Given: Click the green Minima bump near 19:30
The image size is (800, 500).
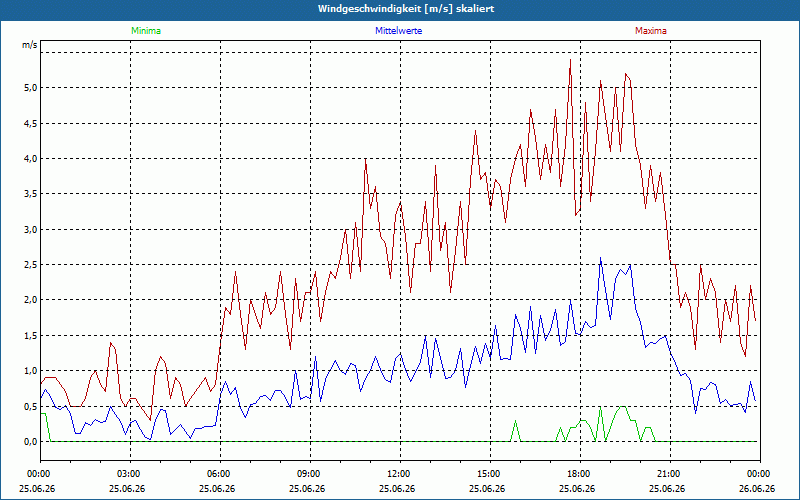Looking at the screenshot, I should pos(622,407).
